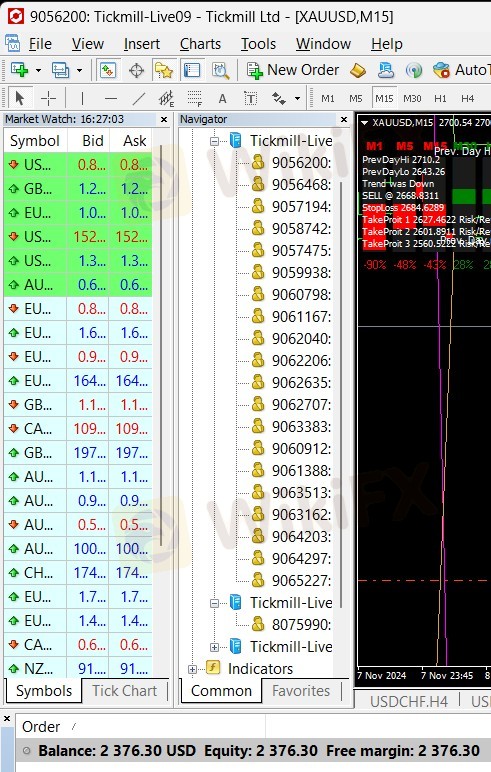Select the Trendline drawing tool

[x=139, y=98]
